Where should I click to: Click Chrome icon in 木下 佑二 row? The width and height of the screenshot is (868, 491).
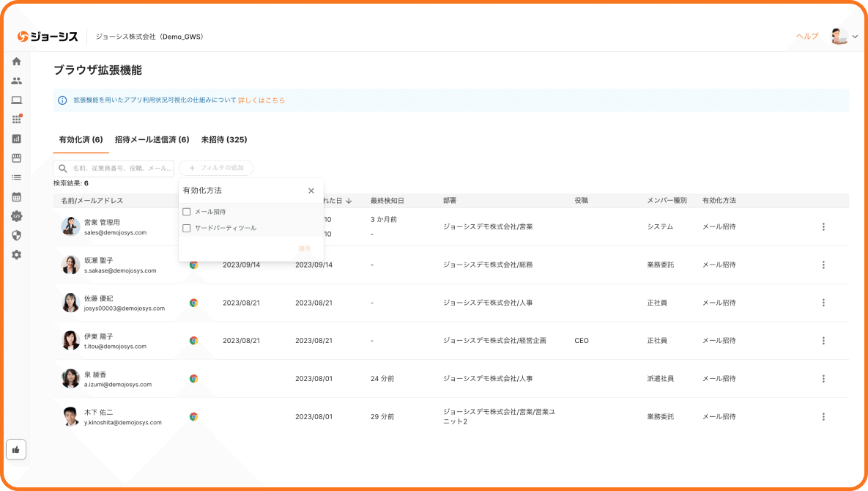[x=194, y=417]
